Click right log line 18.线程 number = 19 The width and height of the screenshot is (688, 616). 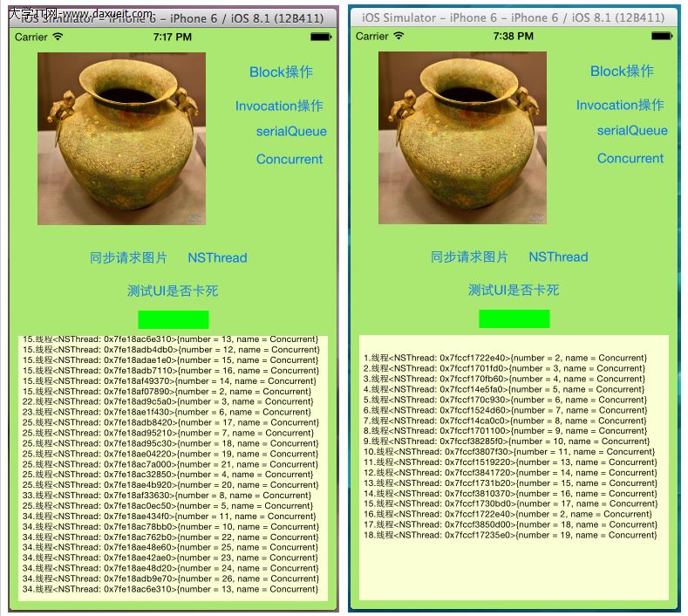pos(510,535)
